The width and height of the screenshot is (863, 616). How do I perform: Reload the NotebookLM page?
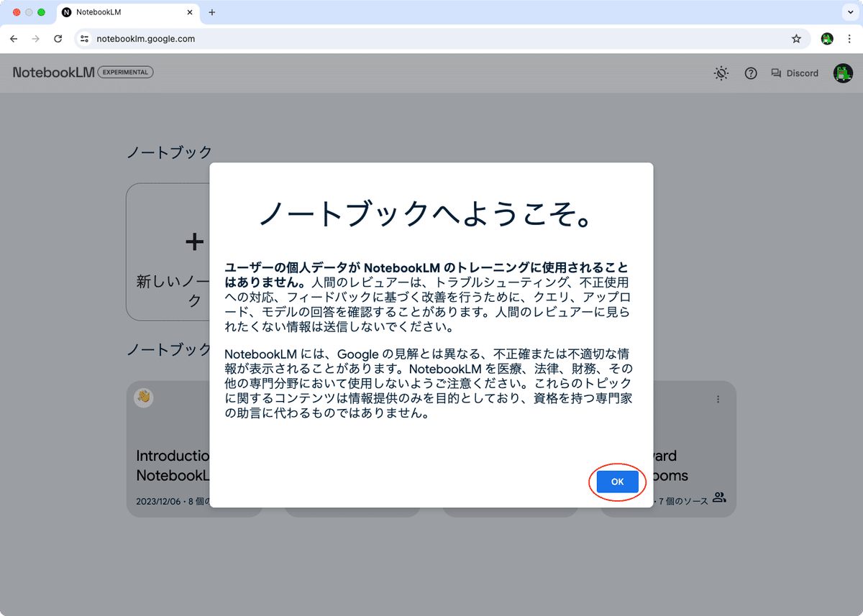(x=58, y=39)
